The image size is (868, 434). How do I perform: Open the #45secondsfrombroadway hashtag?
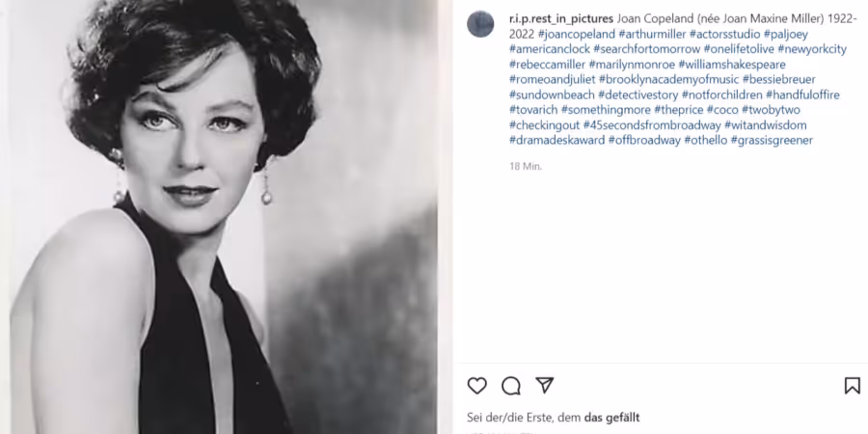coord(652,125)
